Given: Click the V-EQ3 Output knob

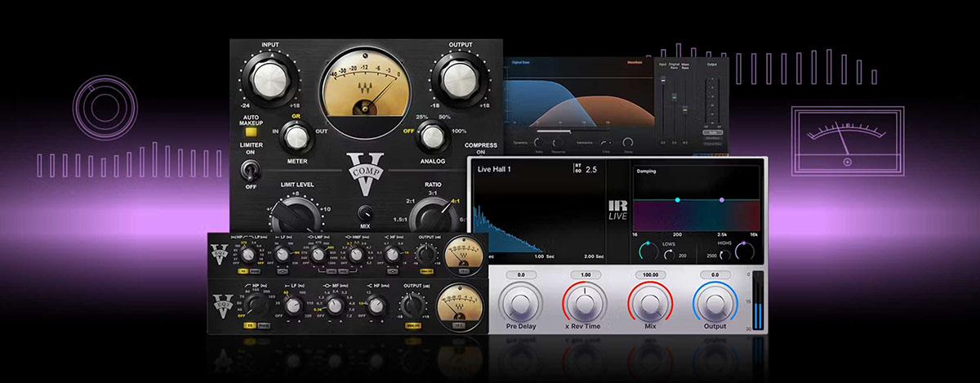Looking at the screenshot, I should point(412,304).
